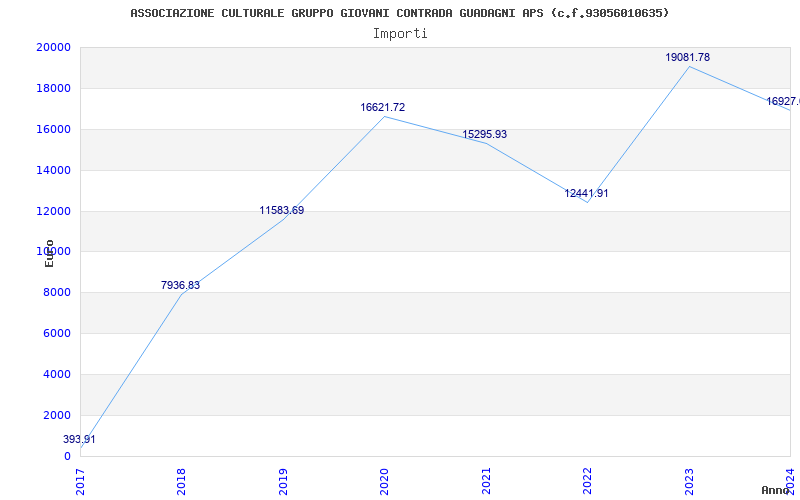Click the y-axis value 4000
The height and width of the screenshot is (500, 800).
57,374
